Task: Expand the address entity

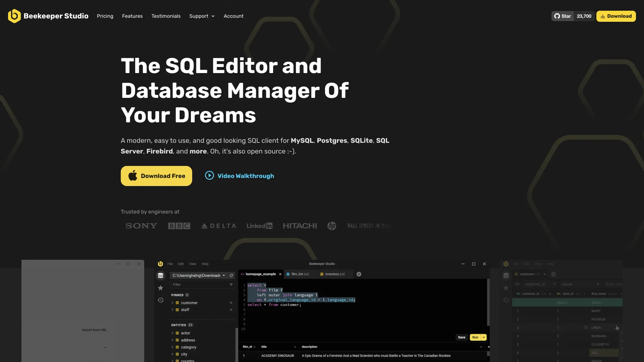Action: click(x=172, y=340)
